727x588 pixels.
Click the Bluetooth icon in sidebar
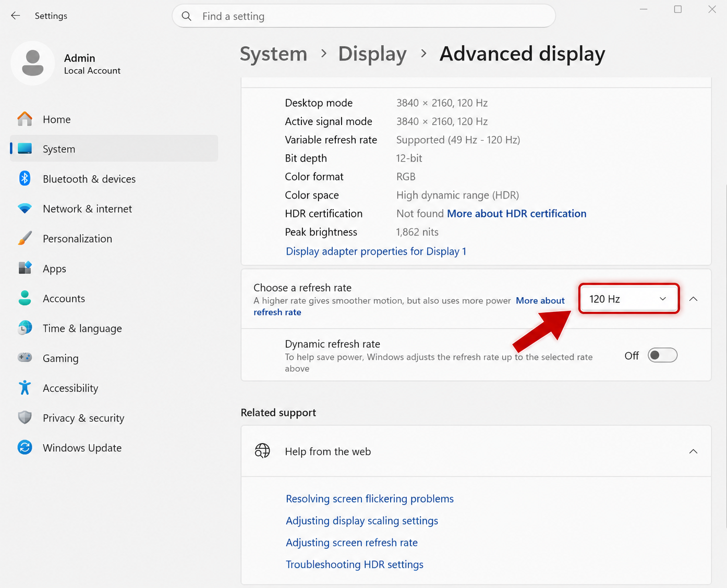pos(25,178)
